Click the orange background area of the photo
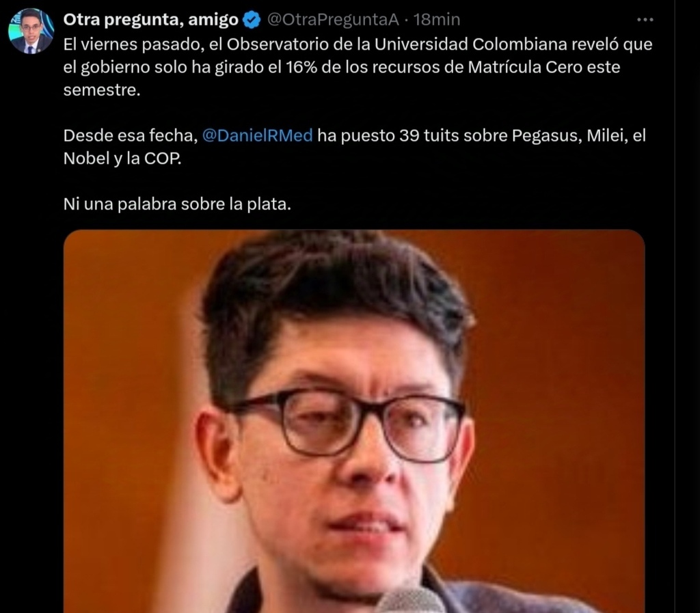The width and height of the screenshot is (700, 613). [558, 357]
